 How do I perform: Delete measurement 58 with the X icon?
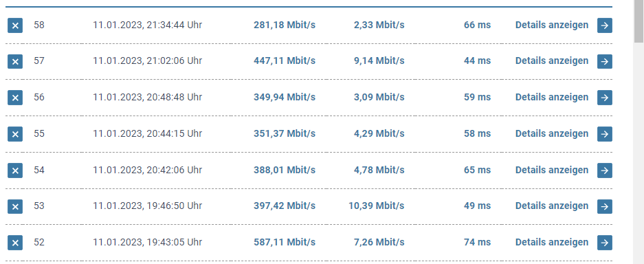(x=15, y=25)
